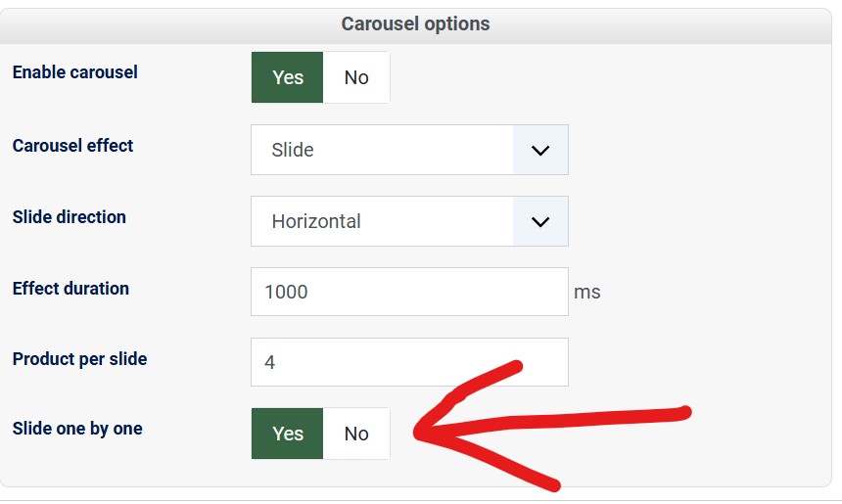
Task: Set Slide one by one to No
Action: pos(356,434)
